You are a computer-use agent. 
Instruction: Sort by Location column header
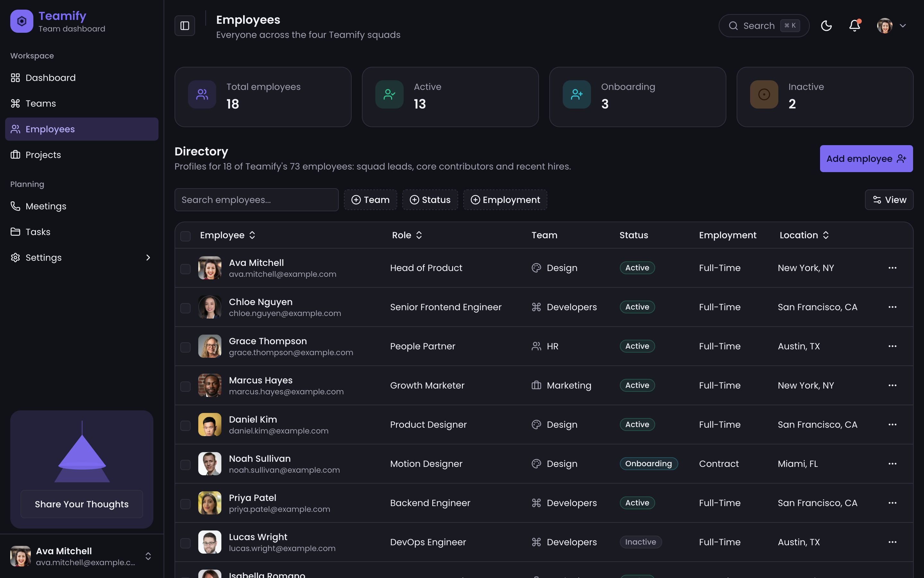804,235
